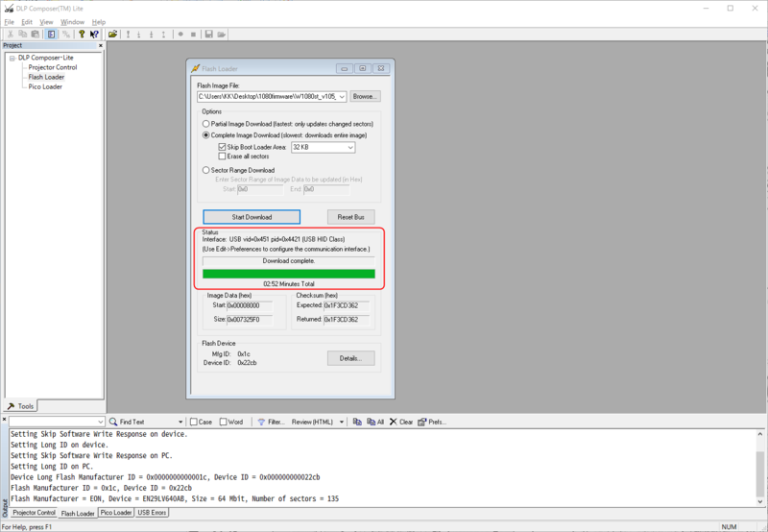Viewport: 768px width, 532px height.
Task: Click the stop square toolbar icon
Action: click(194, 35)
